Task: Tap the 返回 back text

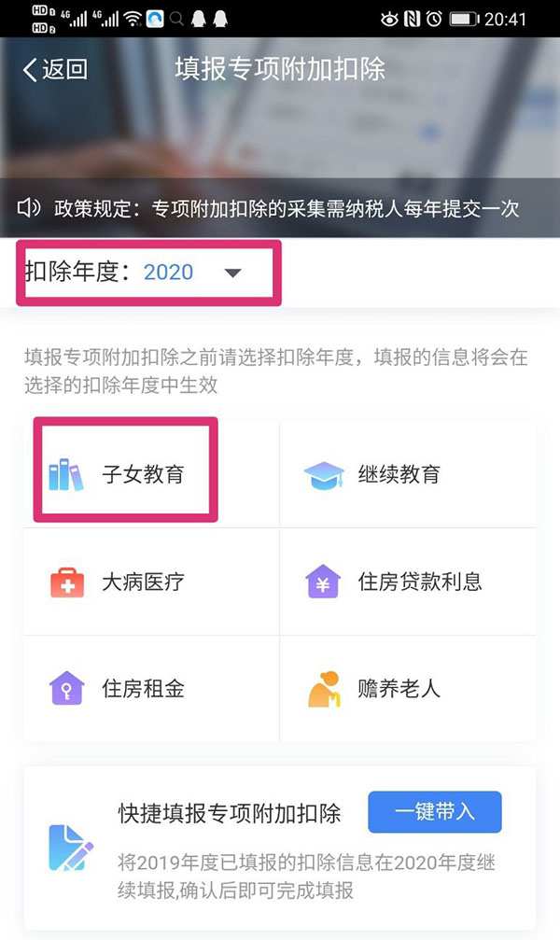Action: click(64, 70)
